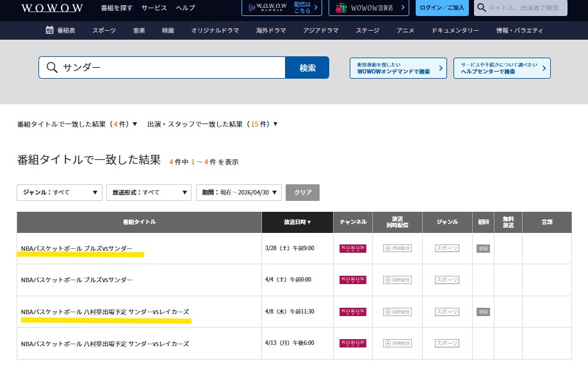
Task: Open the アニメ navigation menu item
Action: coord(406,31)
